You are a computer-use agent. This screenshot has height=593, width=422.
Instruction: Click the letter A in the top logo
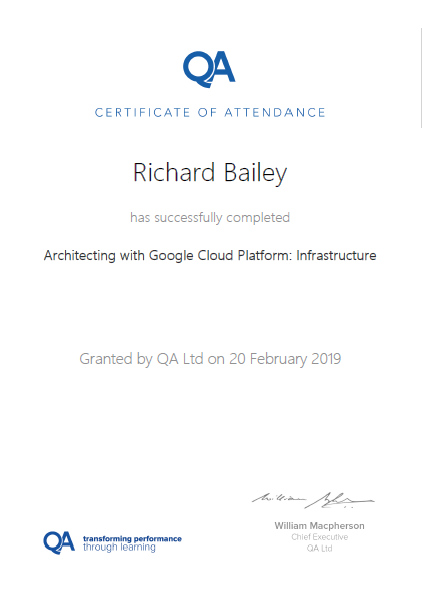point(223,67)
